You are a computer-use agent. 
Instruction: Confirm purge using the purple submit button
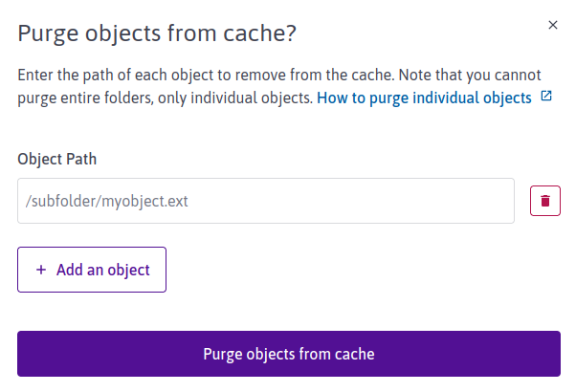click(x=288, y=354)
